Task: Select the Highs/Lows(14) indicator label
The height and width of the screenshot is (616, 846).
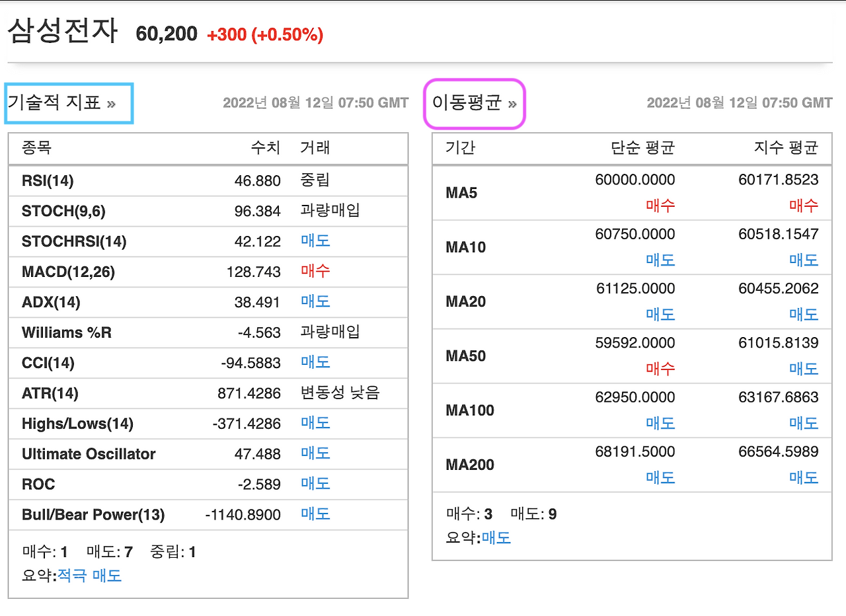Action: (77, 424)
